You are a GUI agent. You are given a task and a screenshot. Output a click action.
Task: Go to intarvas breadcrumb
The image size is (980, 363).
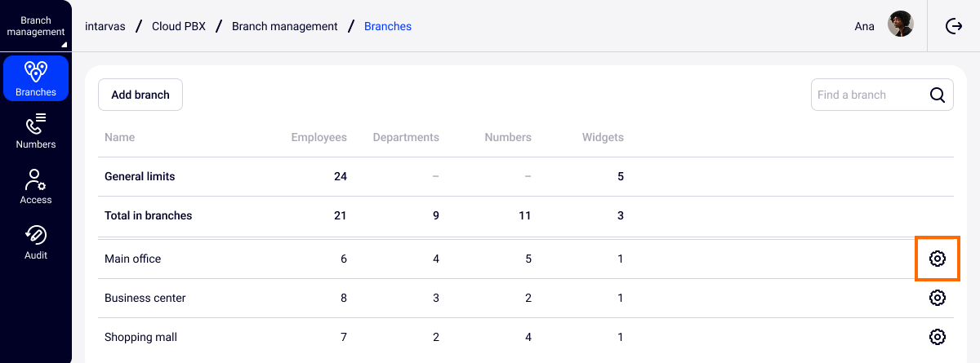105,26
